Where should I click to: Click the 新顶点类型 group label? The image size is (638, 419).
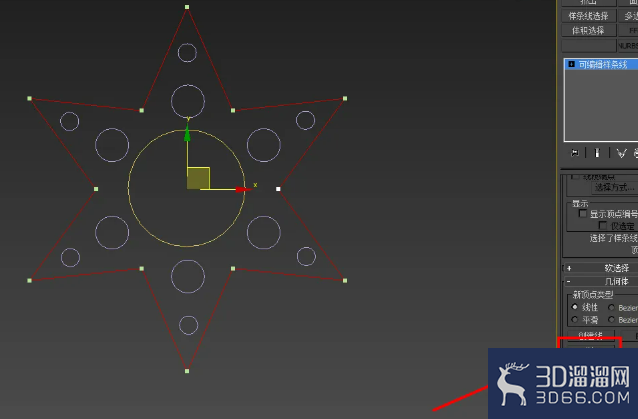pyautogui.click(x=592, y=294)
